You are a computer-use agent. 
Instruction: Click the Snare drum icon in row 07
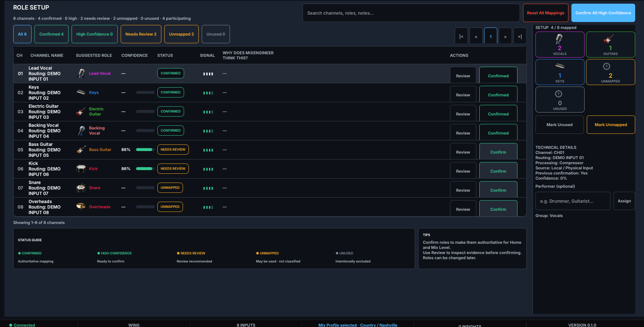click(81, 188)
